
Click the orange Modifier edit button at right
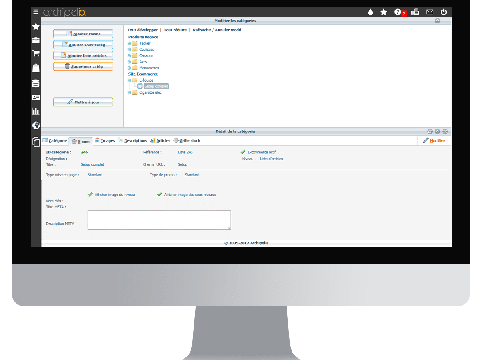[434, 141]
